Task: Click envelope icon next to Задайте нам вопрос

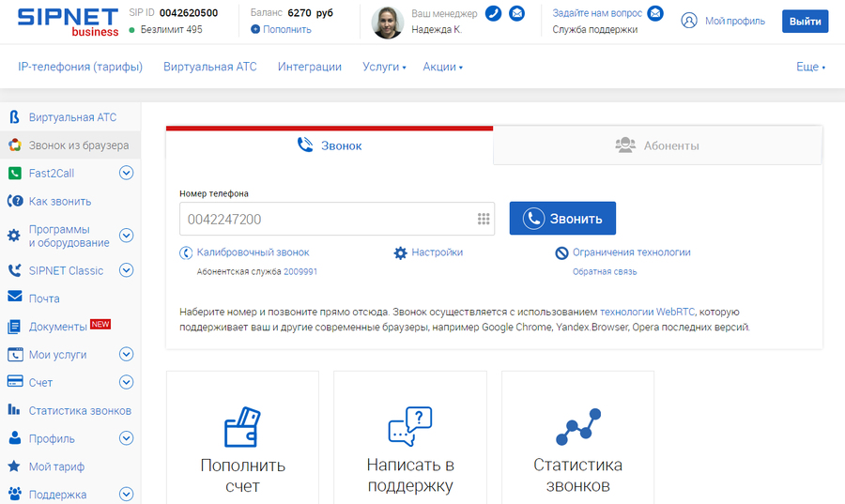Action: pyautogui.click(x=655, y=13)
